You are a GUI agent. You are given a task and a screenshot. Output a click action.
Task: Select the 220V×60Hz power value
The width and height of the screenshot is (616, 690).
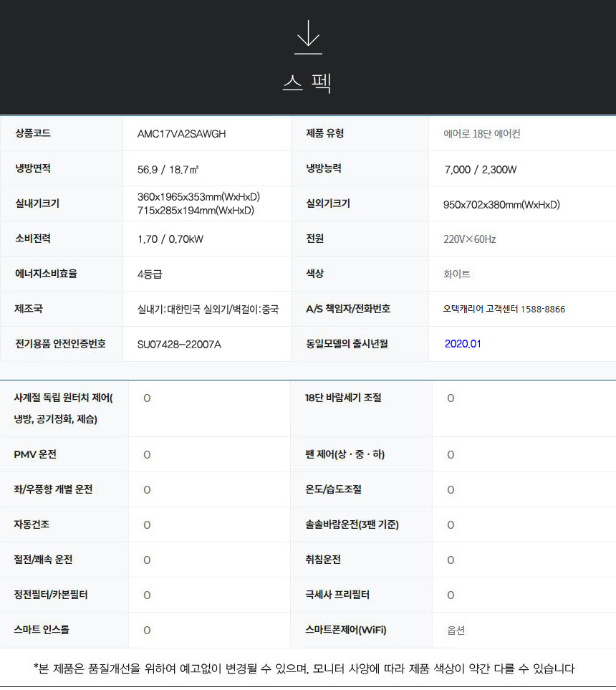[x=469, y=239]
